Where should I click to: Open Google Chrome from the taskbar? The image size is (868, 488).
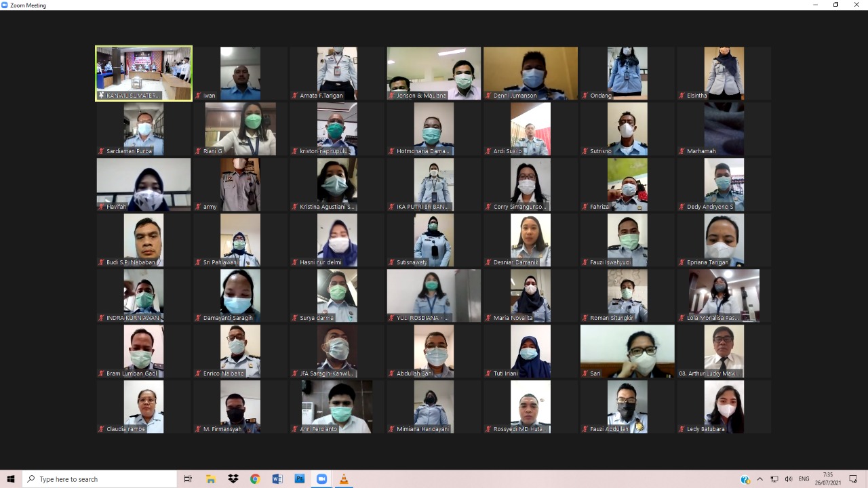point(255,479)
